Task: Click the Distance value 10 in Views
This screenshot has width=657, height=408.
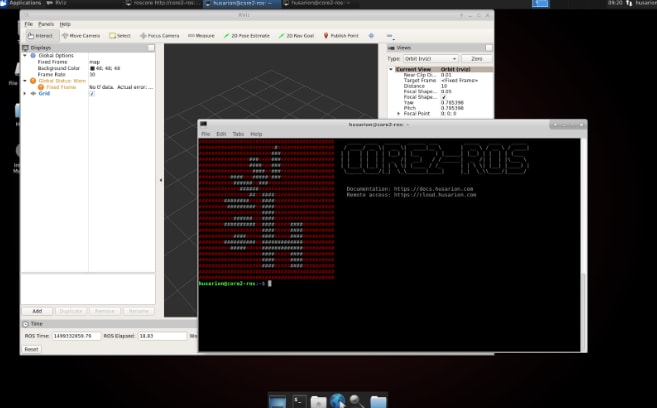Action: (x=444, y=86)
